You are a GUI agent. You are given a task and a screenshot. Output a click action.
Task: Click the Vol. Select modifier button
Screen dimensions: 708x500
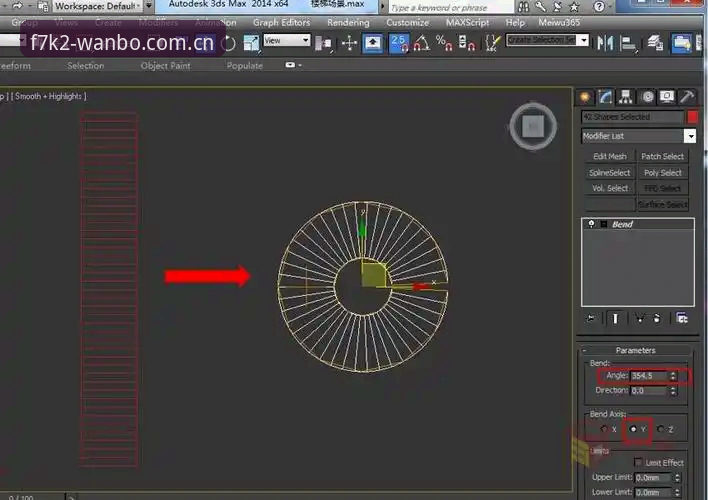point(610,188)
